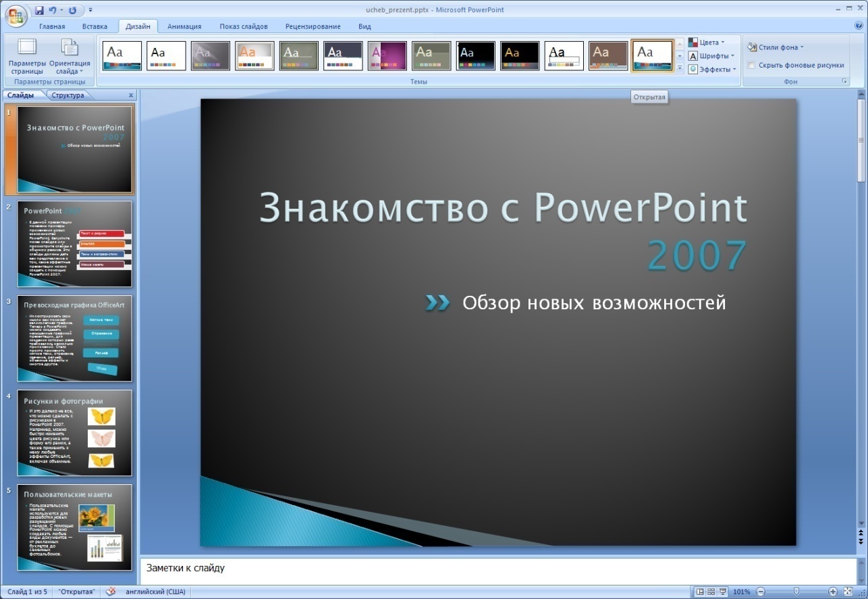The width and height of the screenshot is (868, 599).
Task: Switch to the Структура outline tab
Action: pos(67,95)
